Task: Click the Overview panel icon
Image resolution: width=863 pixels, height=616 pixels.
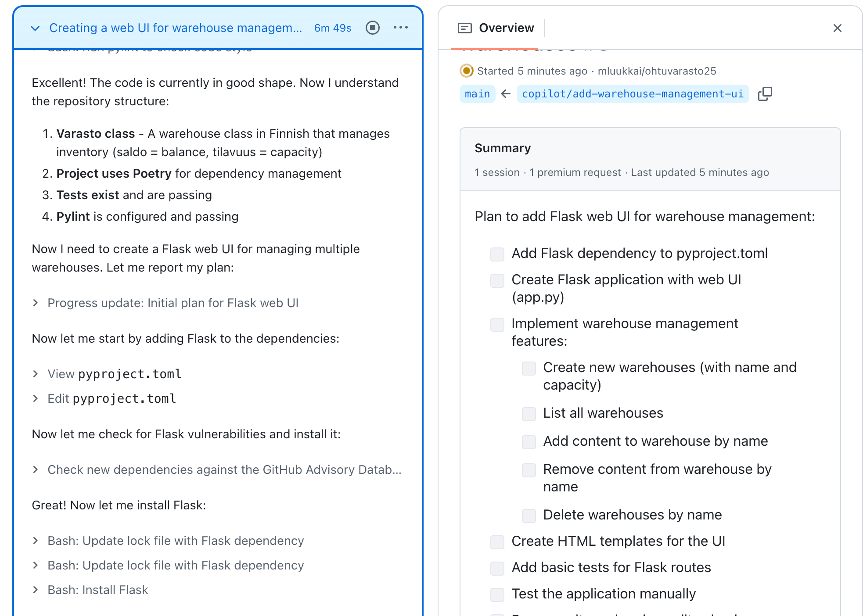Action: [464, 28]
